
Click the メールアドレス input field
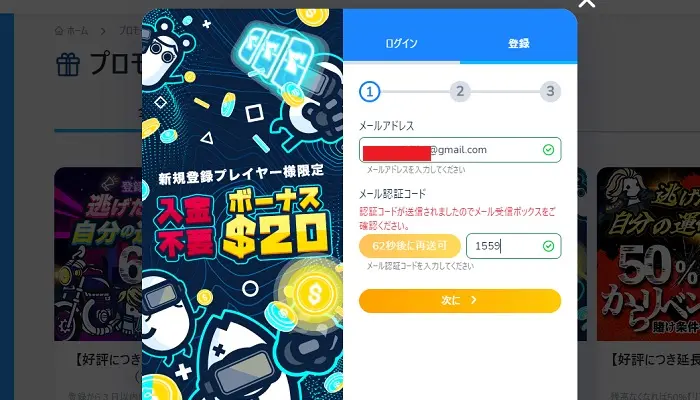[x=460, y=150]
